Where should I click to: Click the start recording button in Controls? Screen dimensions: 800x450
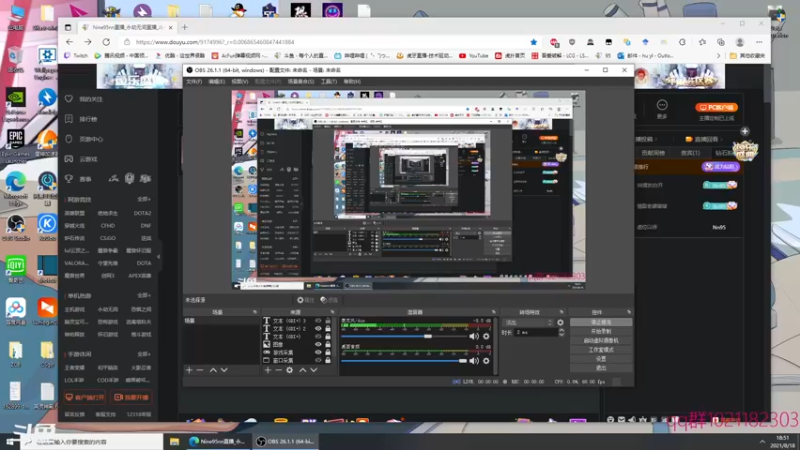601,332
